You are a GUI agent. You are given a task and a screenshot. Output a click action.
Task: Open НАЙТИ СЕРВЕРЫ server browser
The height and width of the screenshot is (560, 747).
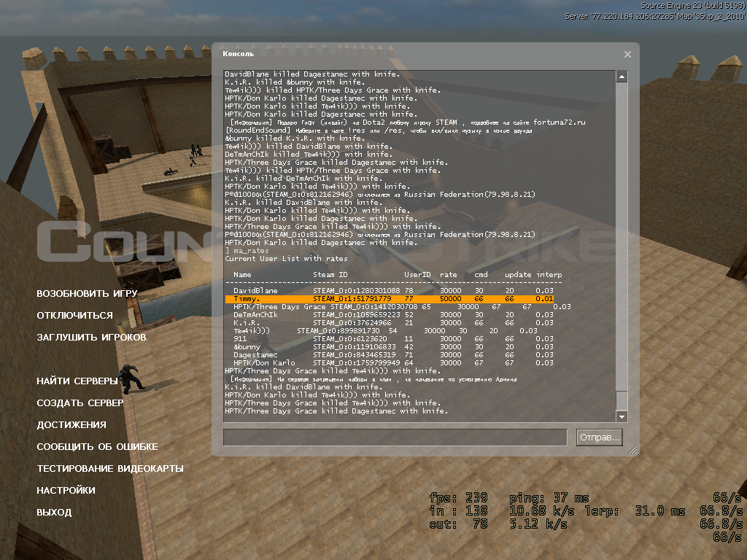pyautogui.click(x=77, y=381)
